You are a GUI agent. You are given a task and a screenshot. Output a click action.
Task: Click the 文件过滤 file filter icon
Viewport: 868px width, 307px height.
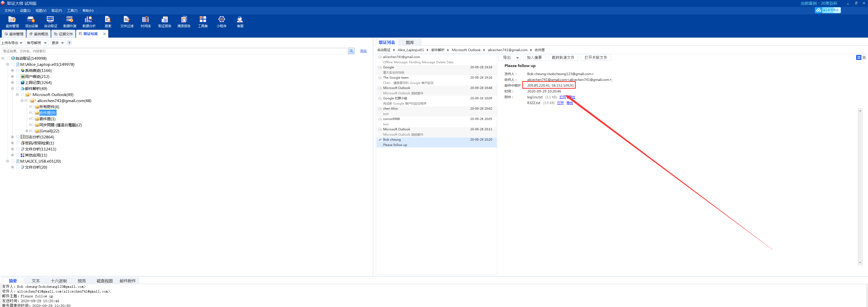pos(127,21)
